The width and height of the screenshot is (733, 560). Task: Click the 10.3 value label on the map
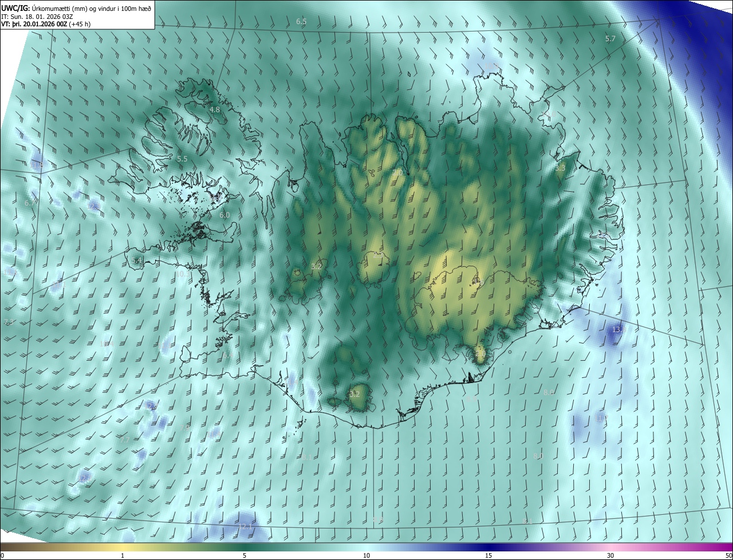pyautogui.click(x=182, y=274)
